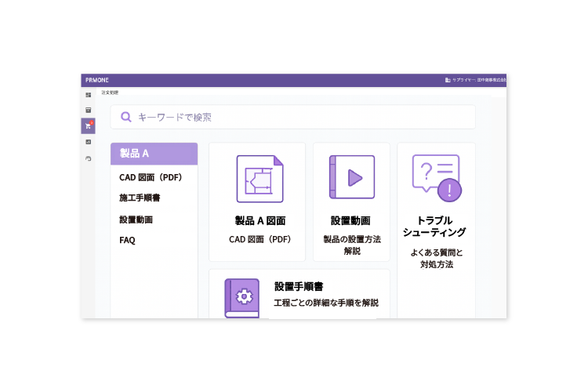The image size is (588, 392).
Task: Choose 設置動画 in the left menu
Action: (136, 220)
